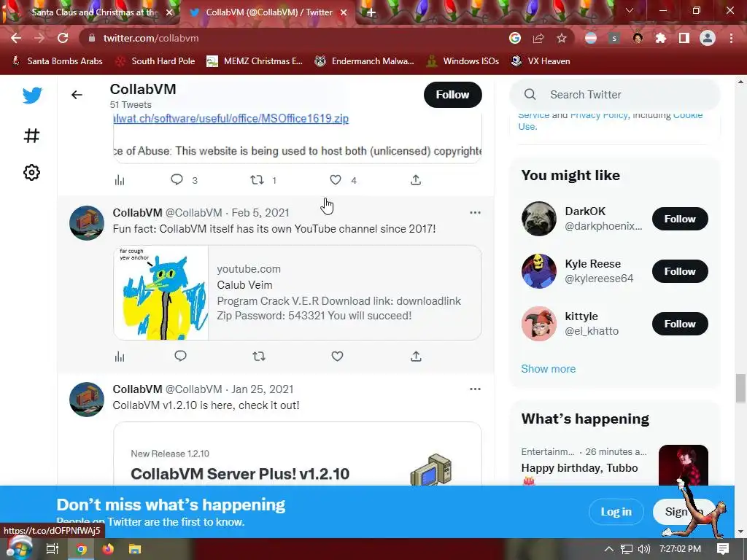Like the MSOffice tweet with 4 likes

click(x=336, y=179)
